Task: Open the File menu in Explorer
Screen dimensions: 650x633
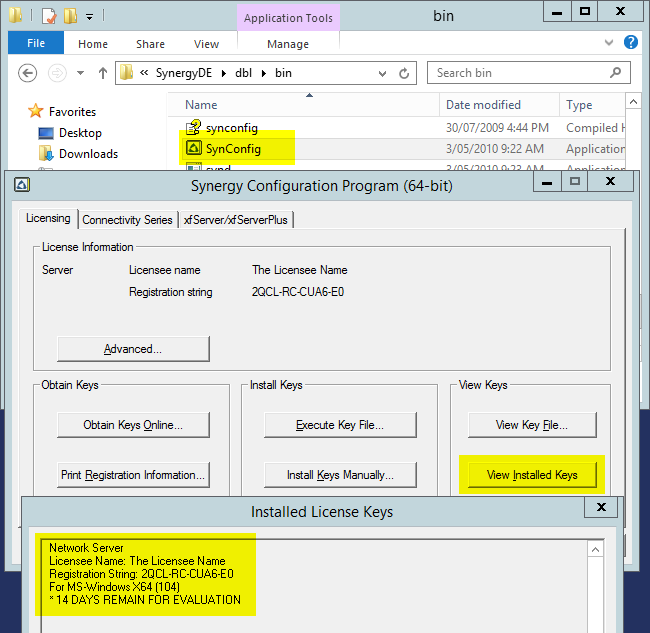Action: pyautogui.click(x=36, y=43)
